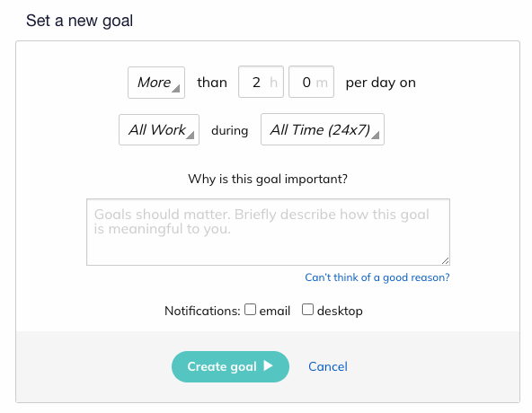
Task: Click the Create goal button
Action: tap(230, 366)
